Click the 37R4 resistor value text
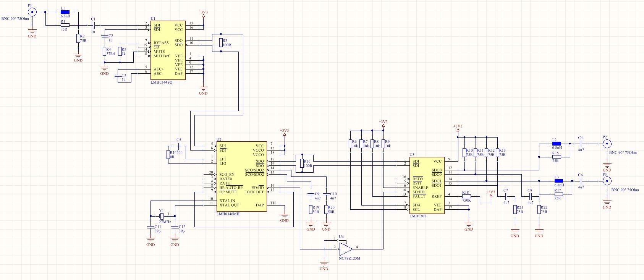Viewport: 644px width, 280px height. tap(111, 54)
